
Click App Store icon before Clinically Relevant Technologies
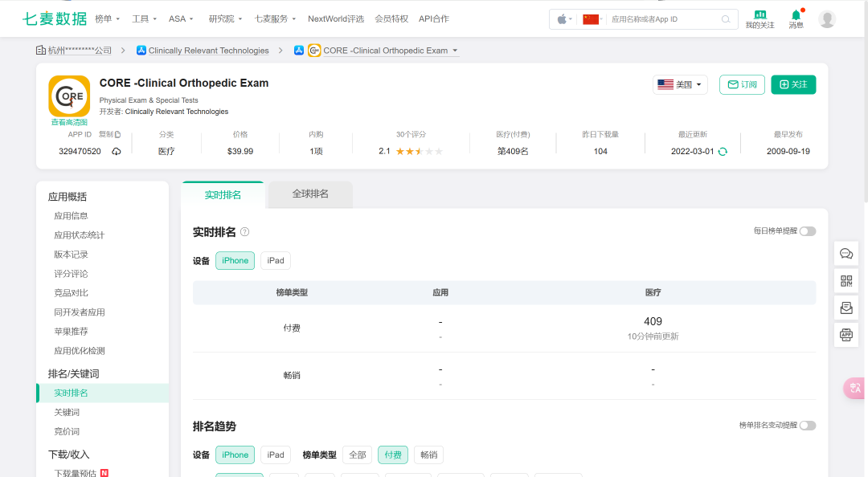pyautogui.click(x=141, y=51)
